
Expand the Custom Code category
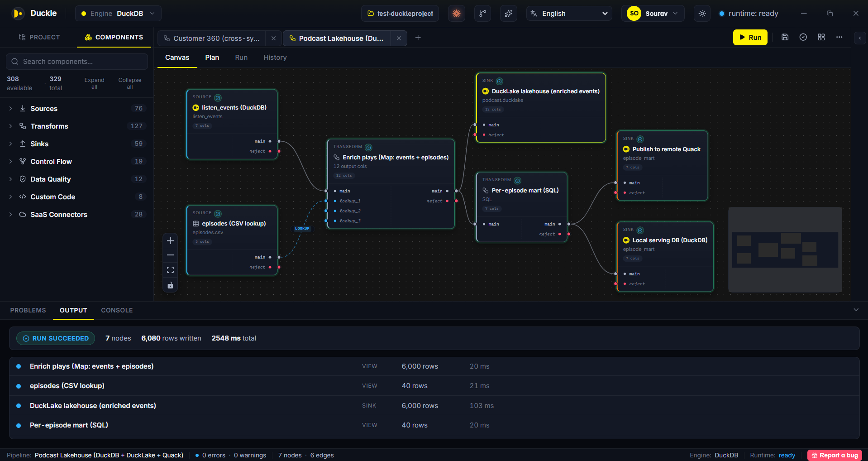(77, 197)
